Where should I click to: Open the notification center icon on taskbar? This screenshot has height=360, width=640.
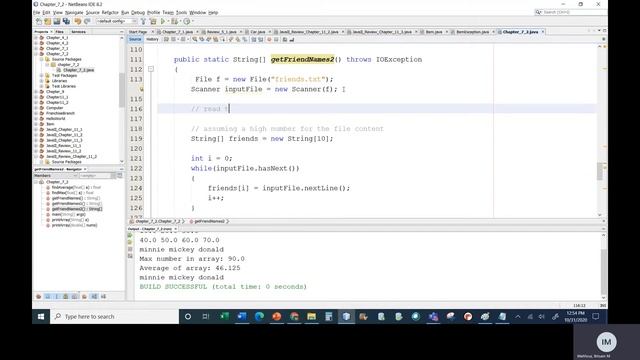pos(596,316)
